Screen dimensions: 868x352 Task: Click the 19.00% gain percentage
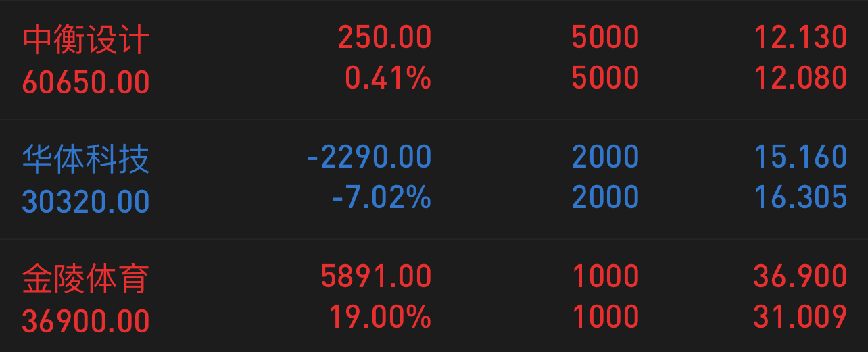pyautogui.click(x=381, y=317)
